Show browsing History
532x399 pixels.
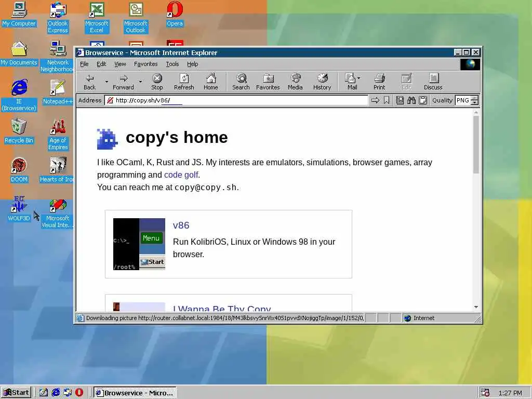coord(322,82)
